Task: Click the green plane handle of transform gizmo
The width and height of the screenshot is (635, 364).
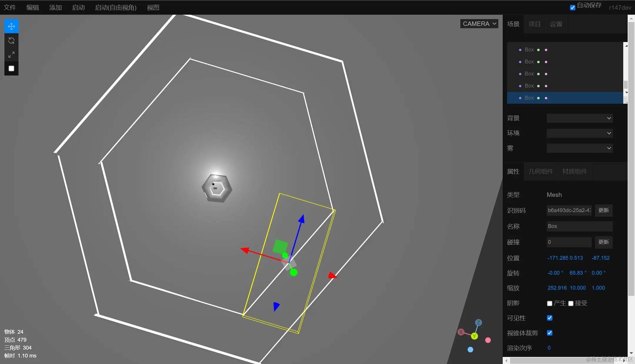Action: click(280, 246)
